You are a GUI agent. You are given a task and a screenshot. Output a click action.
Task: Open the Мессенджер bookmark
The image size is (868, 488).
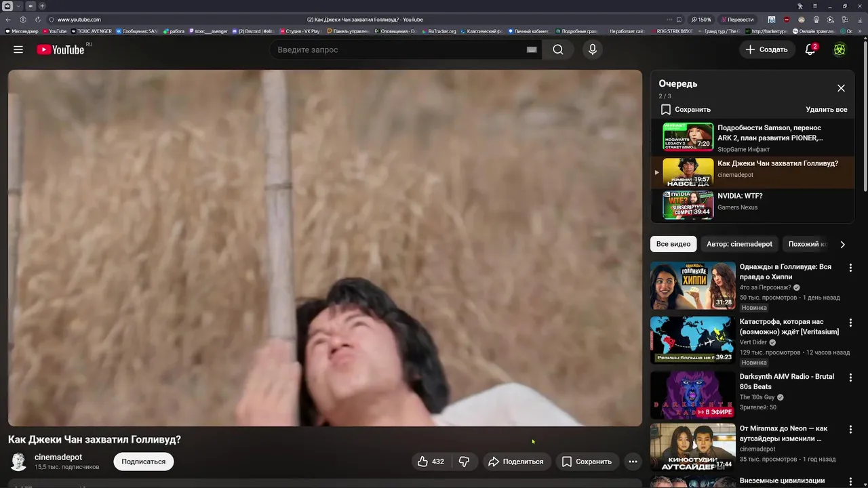click(22, 31)
